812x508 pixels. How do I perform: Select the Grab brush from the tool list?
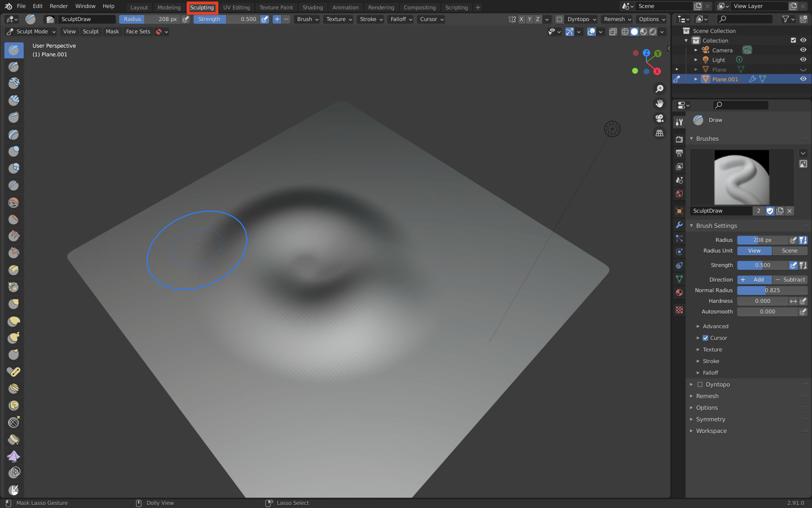pyautogui.click(x=14, y=304)
